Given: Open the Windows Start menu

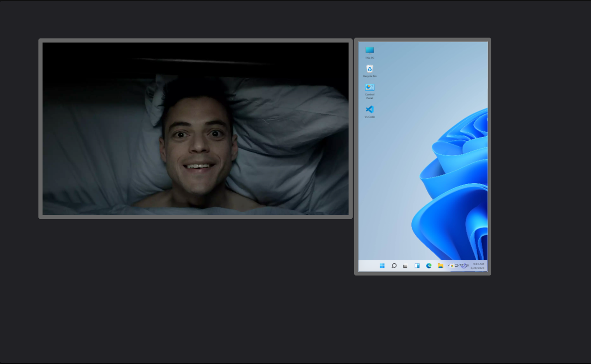Looking at the screenshot, I should 382,266.
